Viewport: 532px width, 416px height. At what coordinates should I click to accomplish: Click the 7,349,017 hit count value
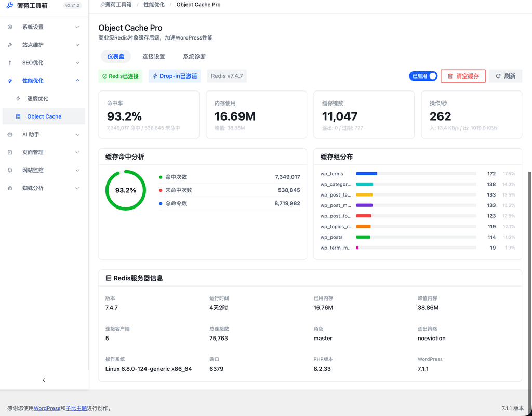[287, 177]
